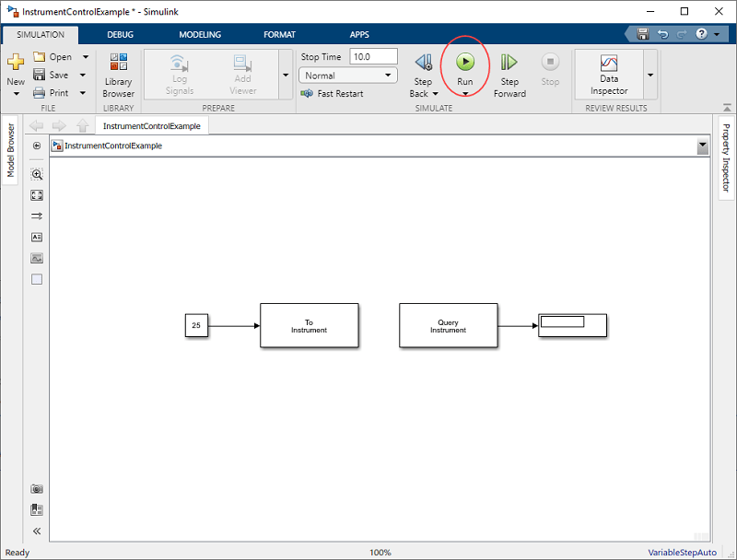Click the Forward navigation arrow
Screen dimensions: 737x560
[x=59, y=125]
